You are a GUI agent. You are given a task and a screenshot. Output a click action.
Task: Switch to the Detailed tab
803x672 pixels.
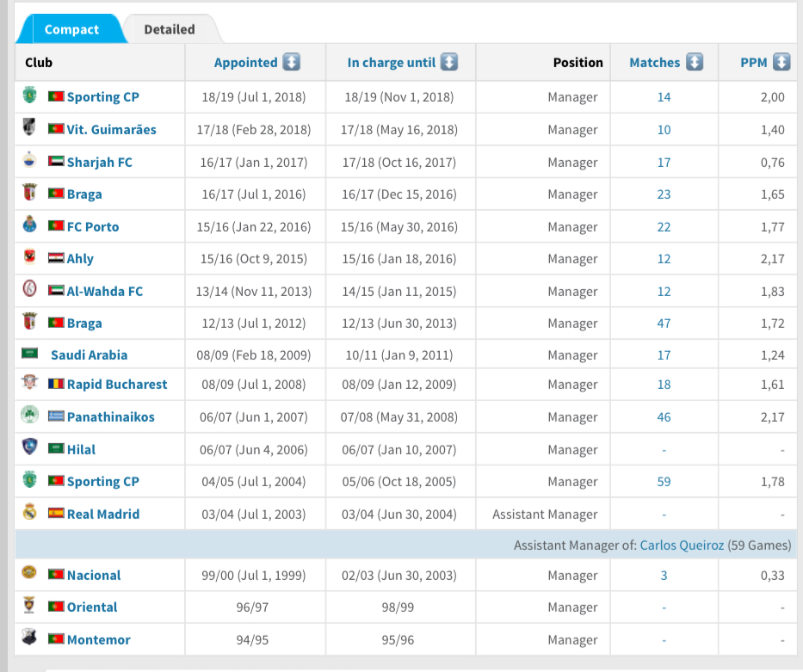pyautogui.click(x=170, y=29)
